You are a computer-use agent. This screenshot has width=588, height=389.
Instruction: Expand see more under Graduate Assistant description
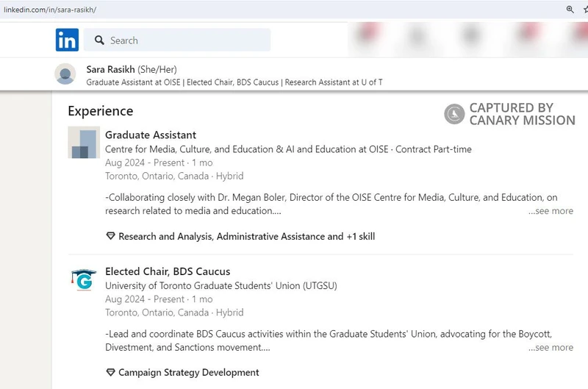point(551,211)
